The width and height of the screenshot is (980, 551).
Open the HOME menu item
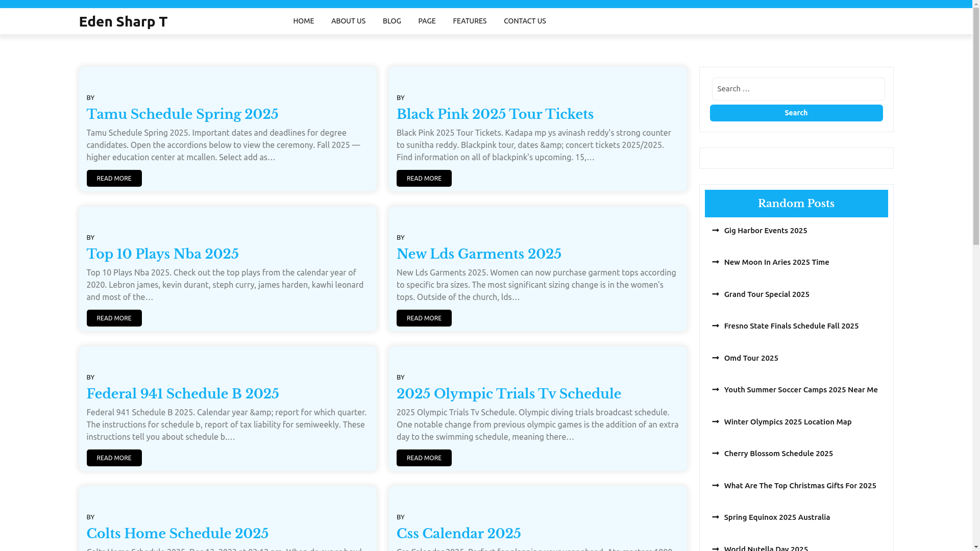click(303, 21)
